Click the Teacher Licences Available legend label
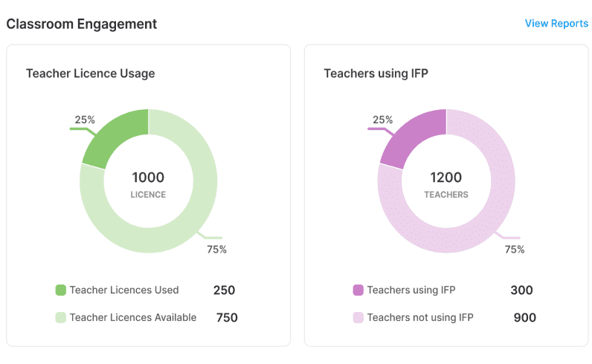 point(133,317)
